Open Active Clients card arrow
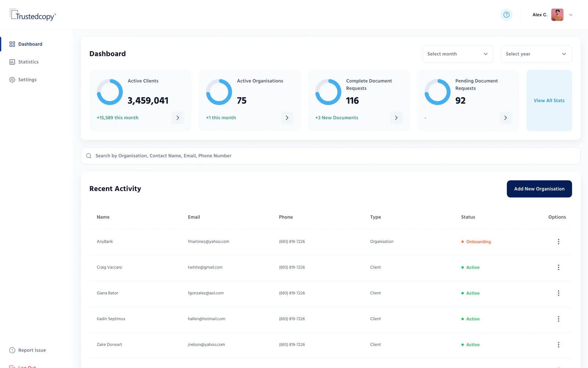 (178, 118)
